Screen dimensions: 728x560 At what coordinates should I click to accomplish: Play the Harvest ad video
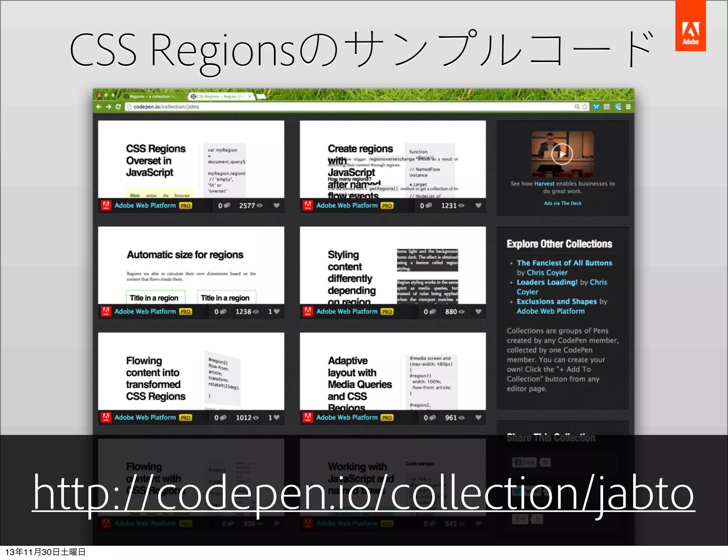point(562,154)
